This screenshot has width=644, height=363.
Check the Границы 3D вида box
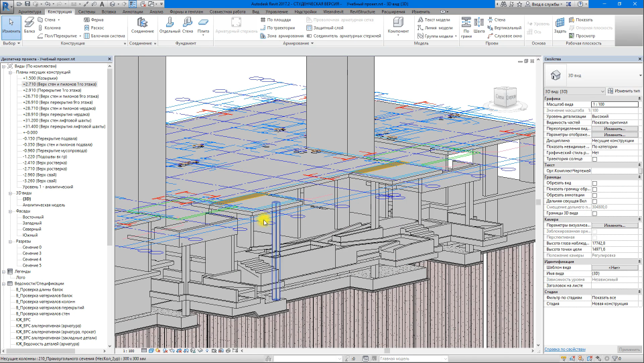(x=594, y=213)
